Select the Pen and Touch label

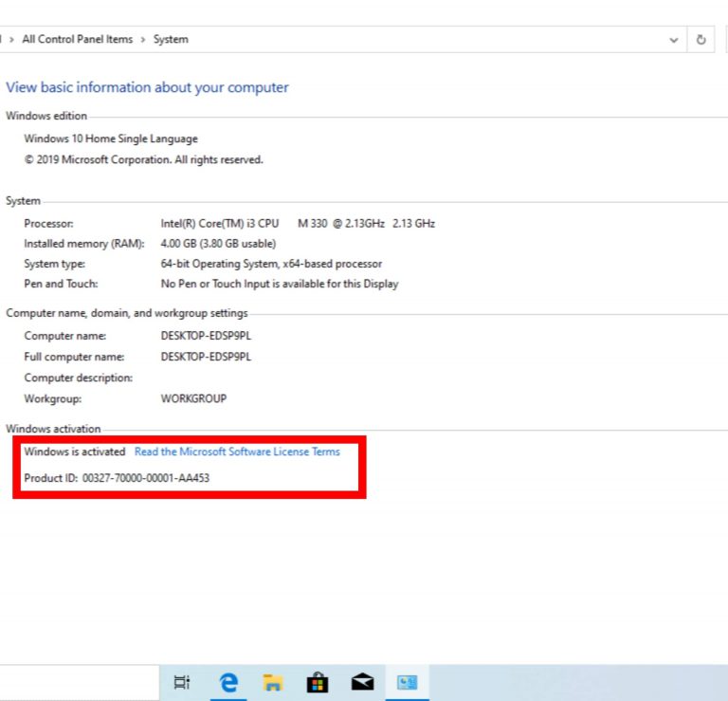click(x=61, y=284)
